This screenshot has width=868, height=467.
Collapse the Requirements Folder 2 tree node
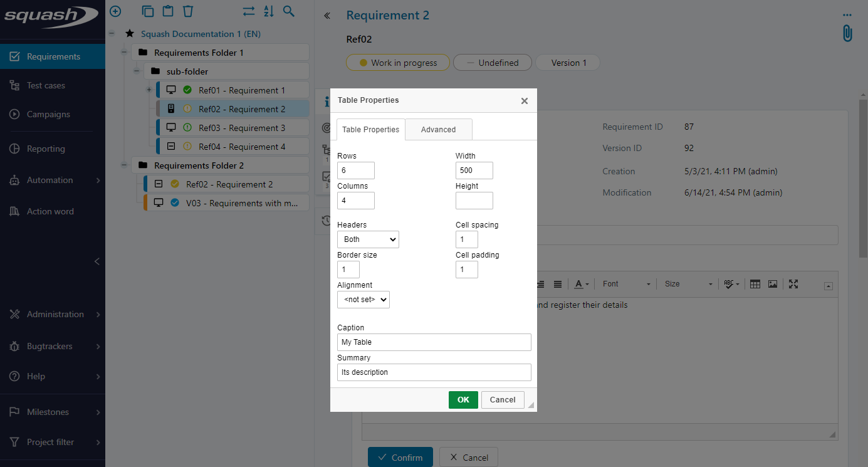[x=124, y=165]
